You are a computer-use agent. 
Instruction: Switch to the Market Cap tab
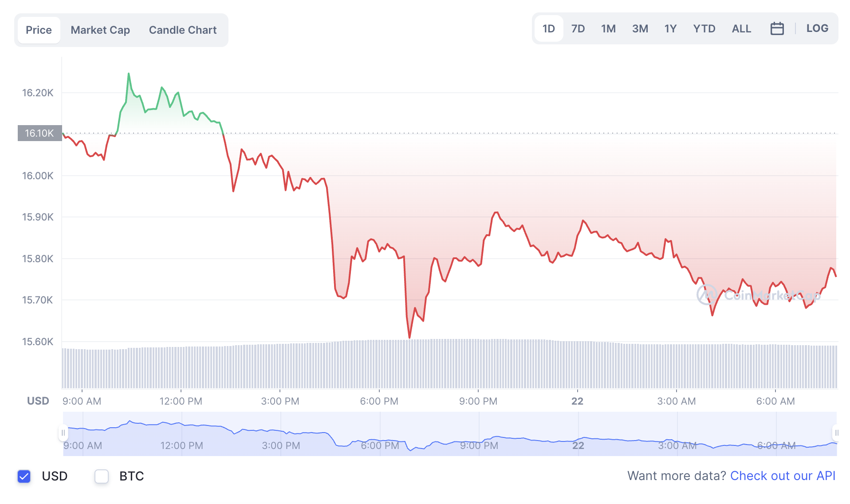click(x=100, y=30)
